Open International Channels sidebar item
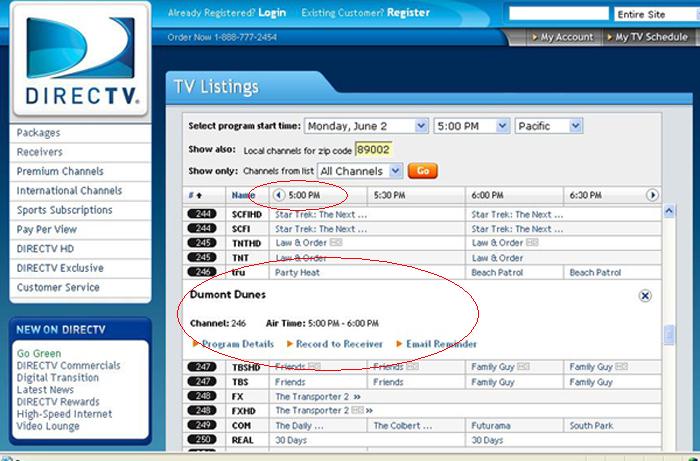Image resolution: width=700 pixels, height=461 pixels. 69,191
